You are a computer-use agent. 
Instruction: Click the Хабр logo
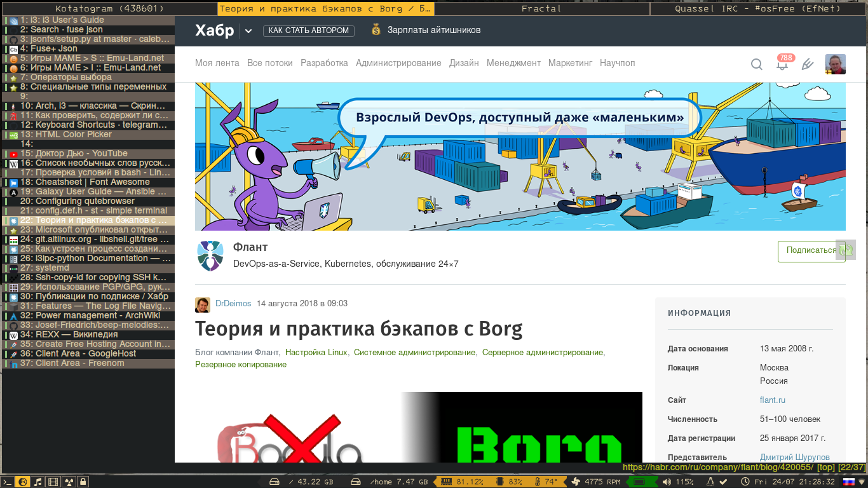tap(215, 30)
